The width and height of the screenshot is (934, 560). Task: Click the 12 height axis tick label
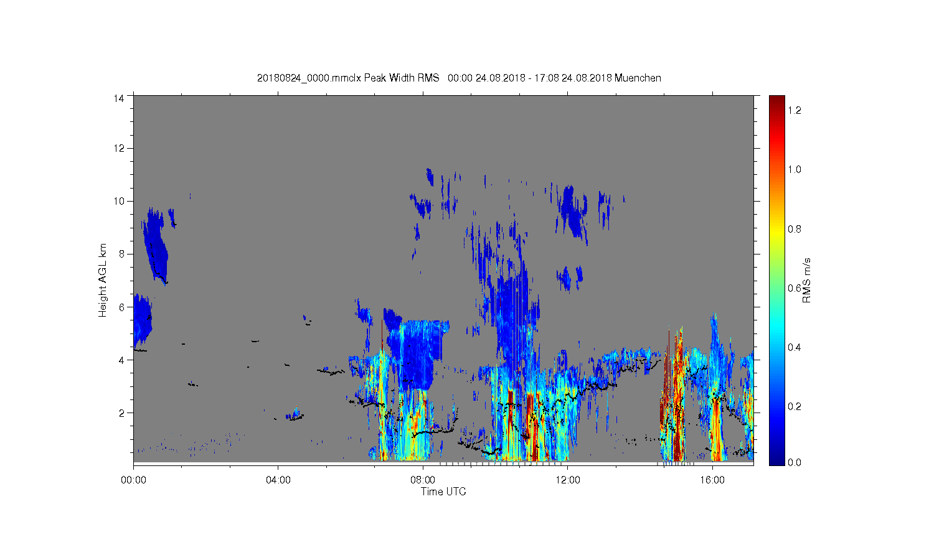[118, 148]
